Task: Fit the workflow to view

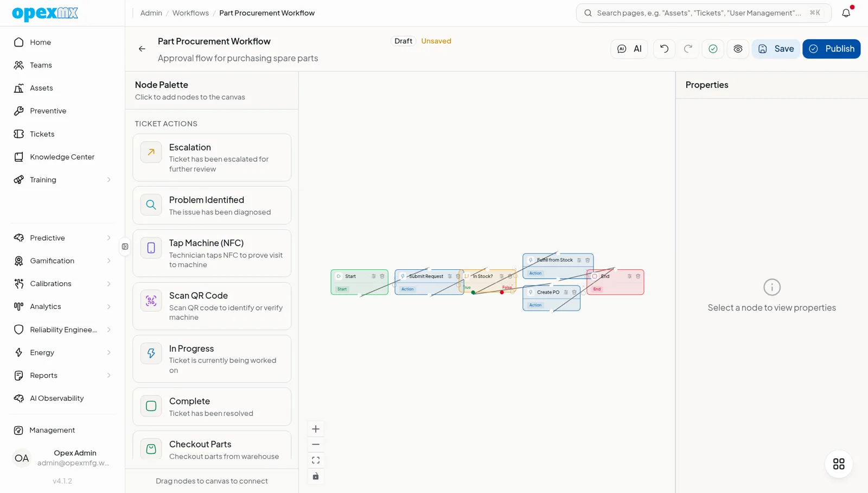Action: 316,460
